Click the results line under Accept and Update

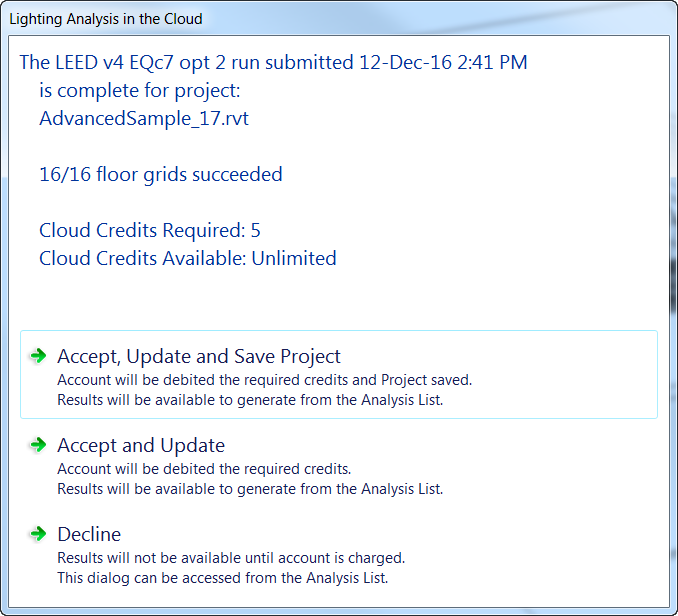250,489
